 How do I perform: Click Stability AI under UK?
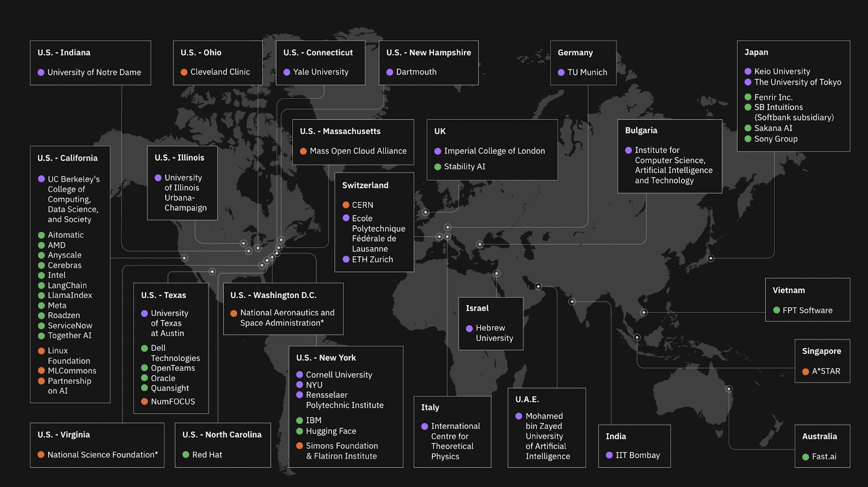[x=459, y=167]
